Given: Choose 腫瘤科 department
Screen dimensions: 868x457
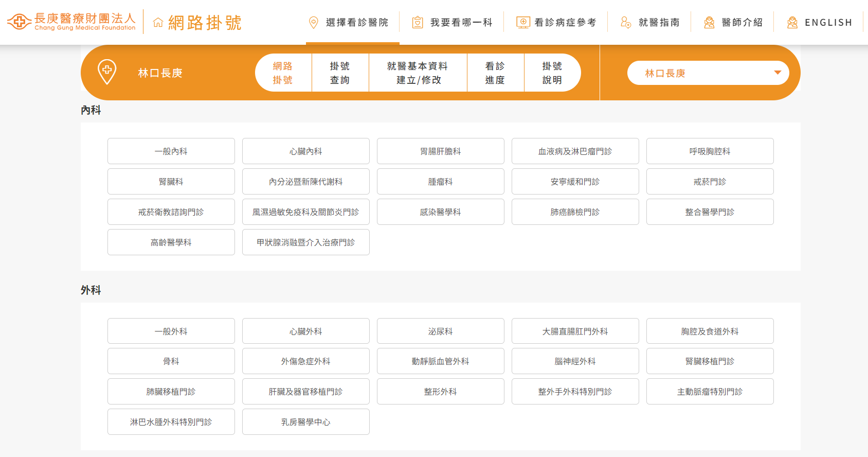Looking at the screenshot, I should pyautogui.click(x=441, y=181).
